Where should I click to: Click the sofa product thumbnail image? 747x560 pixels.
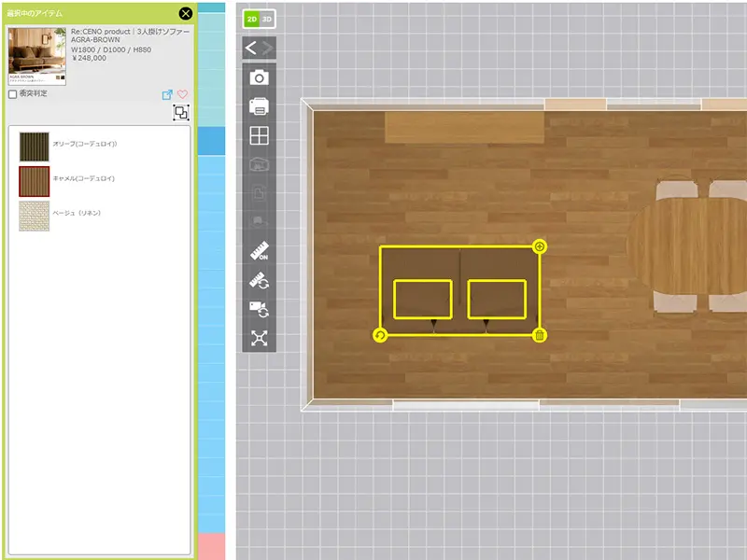(37, 56)
